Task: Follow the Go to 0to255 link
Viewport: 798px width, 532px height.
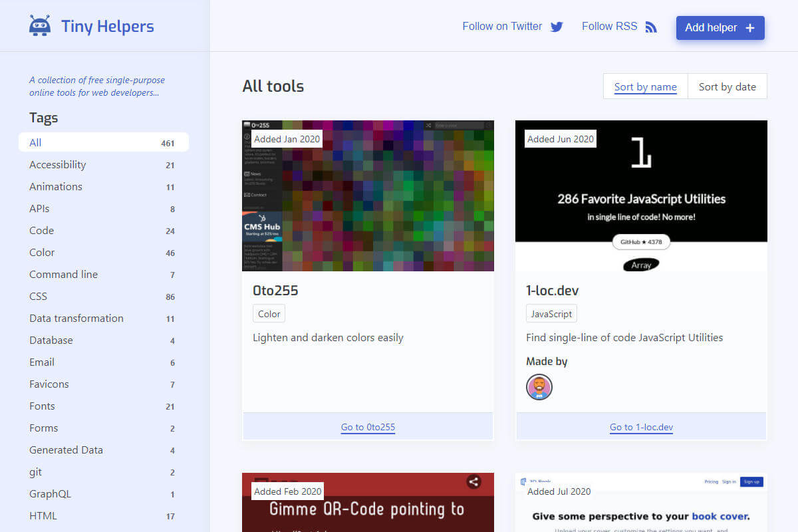Action: point(368,427)
